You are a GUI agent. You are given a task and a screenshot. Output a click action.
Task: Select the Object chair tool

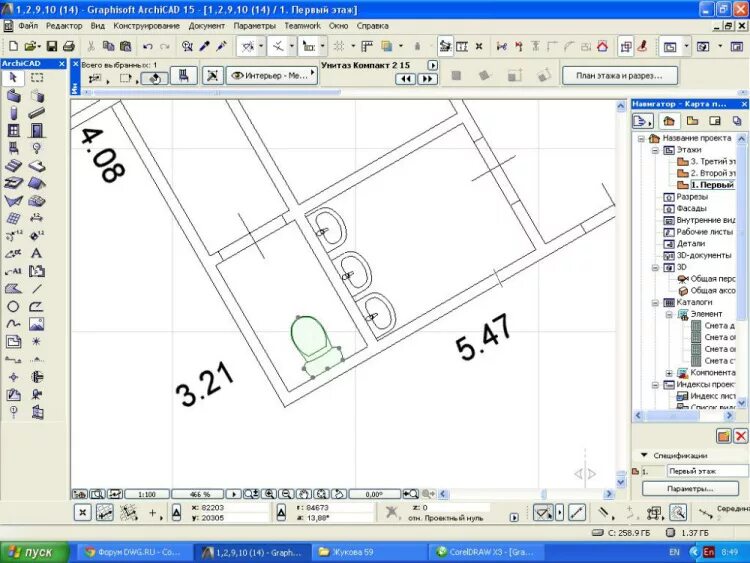tap(13, 148)
